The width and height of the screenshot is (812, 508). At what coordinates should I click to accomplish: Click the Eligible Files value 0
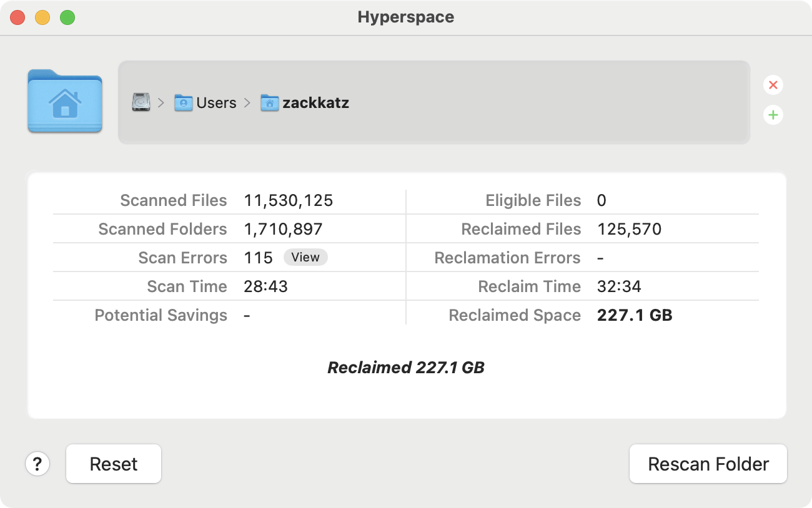pyautogui.click(x=602, y=200)
